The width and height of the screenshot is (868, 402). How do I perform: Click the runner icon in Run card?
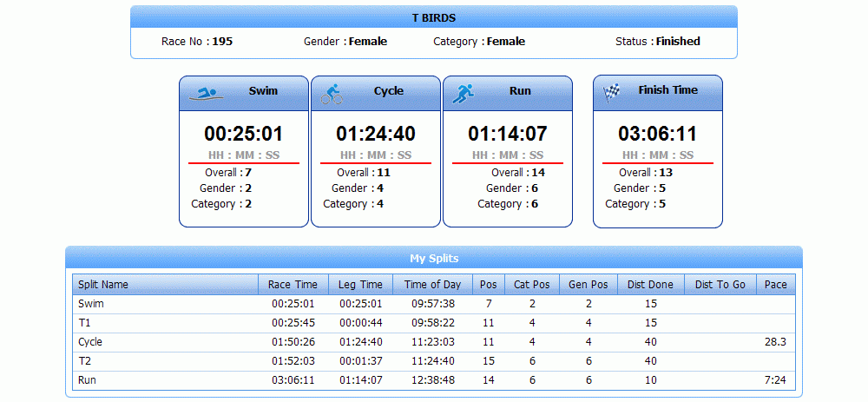[x=464, y=93]
